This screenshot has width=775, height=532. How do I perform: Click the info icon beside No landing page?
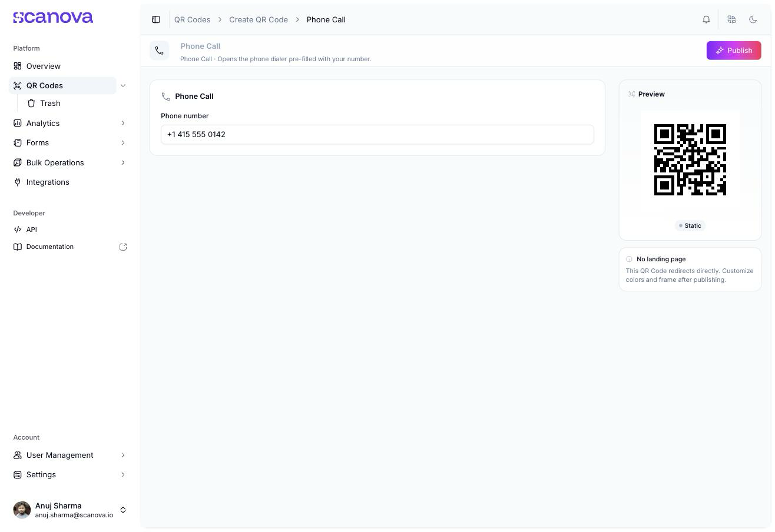point(629,259)
